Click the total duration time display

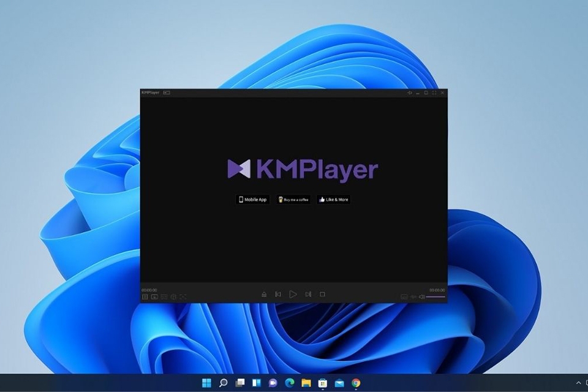click(x=437, y=290)
